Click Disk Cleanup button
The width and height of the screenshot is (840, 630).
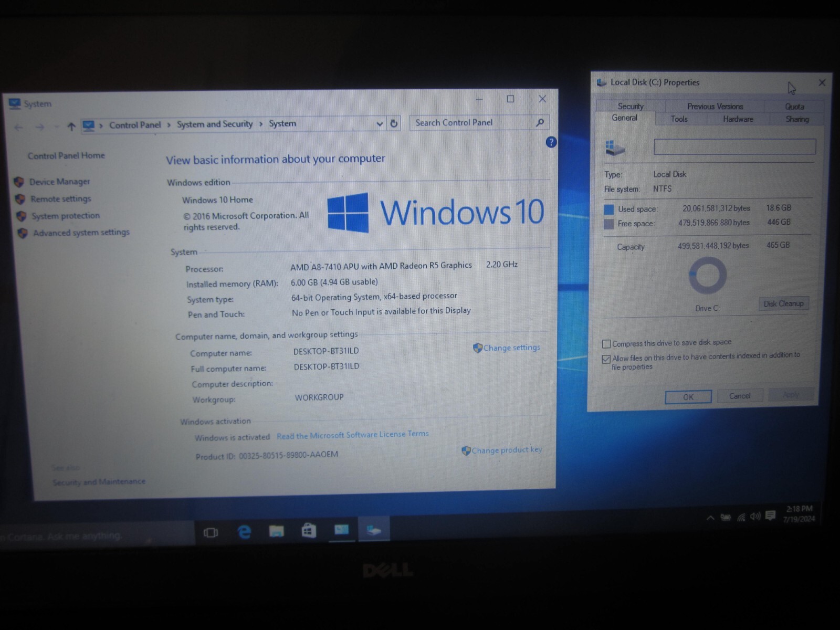pos(783,303)
